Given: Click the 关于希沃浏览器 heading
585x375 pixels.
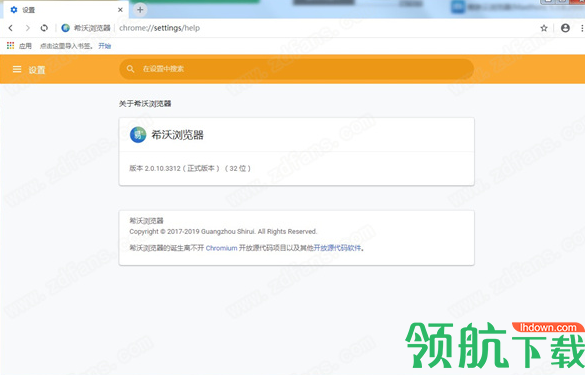Looking at the screenshot, I should [x=145, y=104].
